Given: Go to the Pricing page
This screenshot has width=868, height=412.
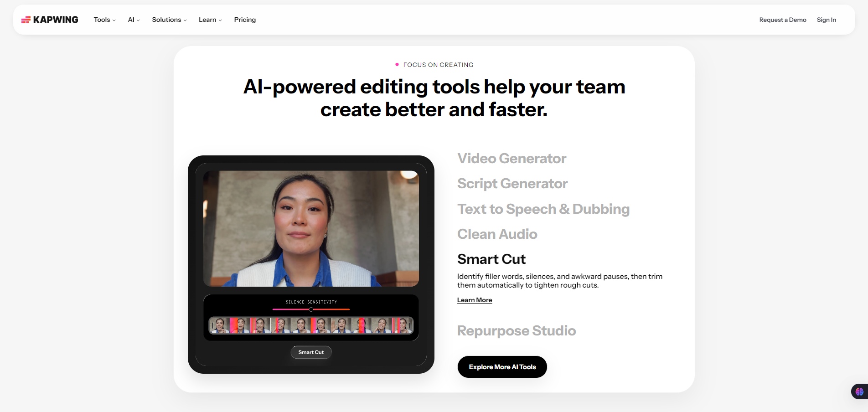Looking at the screenshot, I should (245, 20).
